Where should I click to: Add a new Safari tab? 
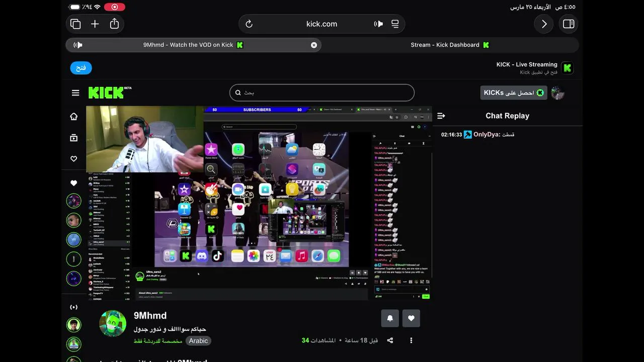coord(95,24)
